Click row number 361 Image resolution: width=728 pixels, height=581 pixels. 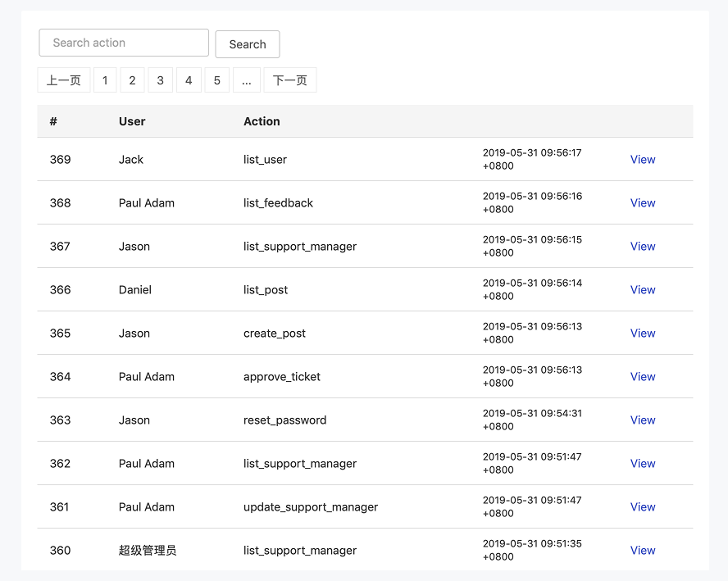[59, 506]
